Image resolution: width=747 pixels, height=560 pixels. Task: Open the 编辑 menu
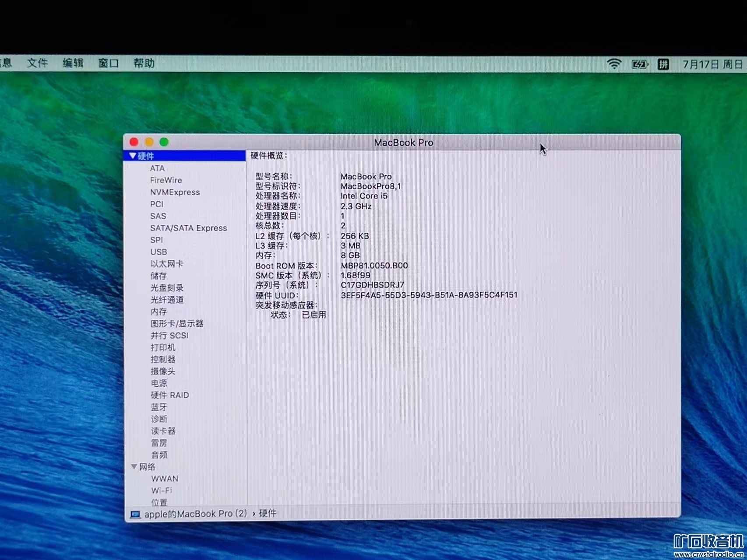click(x=73, y=63)
